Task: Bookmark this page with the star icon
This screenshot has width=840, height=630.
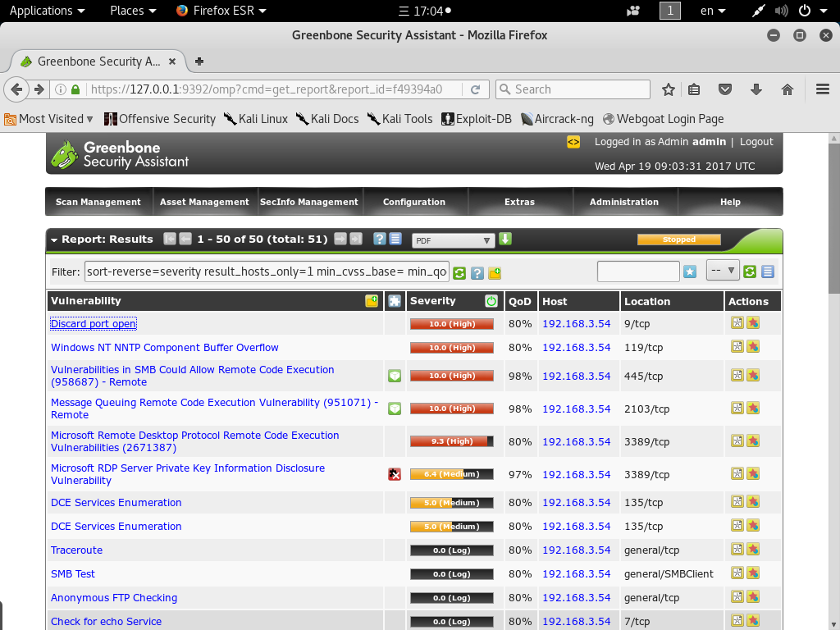Action: pyautogui.click(x=668, y=89)
